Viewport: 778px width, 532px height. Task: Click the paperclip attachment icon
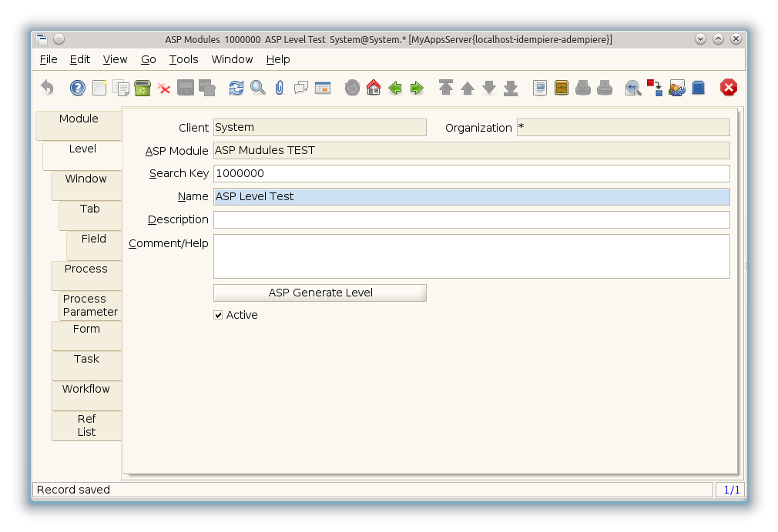tap(280, 88)
